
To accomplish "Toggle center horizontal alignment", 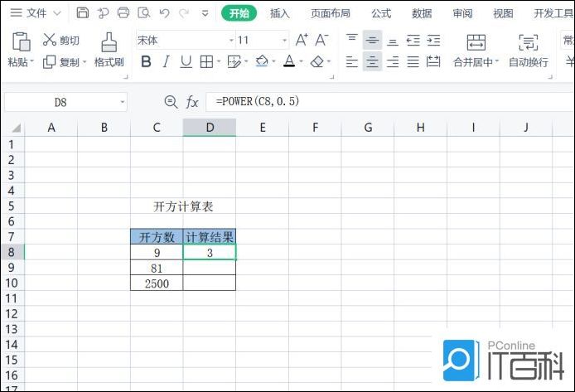I will point(372,61).
